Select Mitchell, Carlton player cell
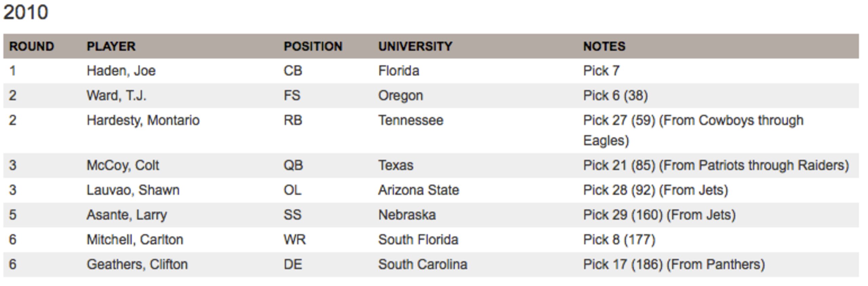 point(135,240)
